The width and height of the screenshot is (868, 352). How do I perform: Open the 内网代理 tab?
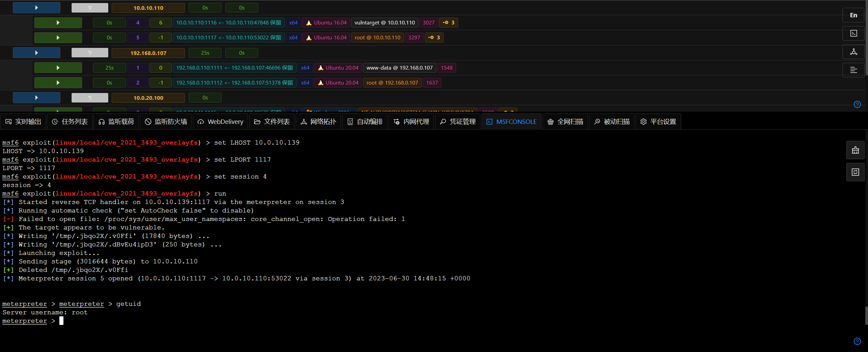point(412,122)
